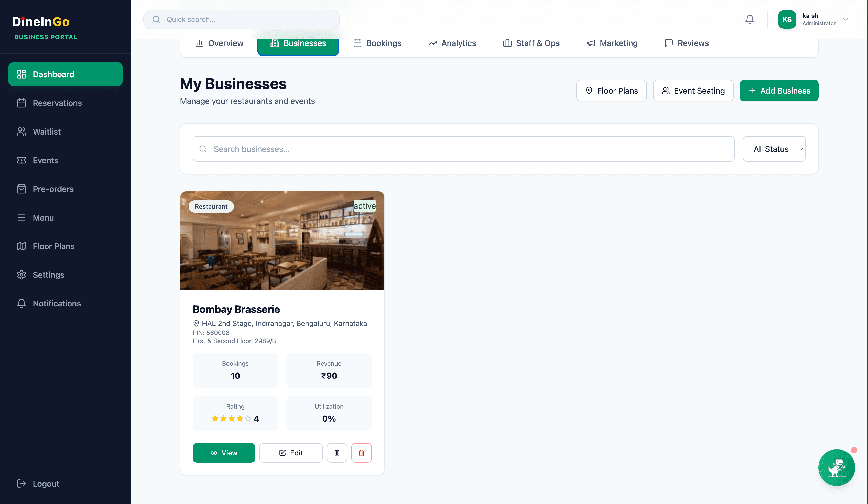
Task: Click the KS avatar badge
Action: 787,19
